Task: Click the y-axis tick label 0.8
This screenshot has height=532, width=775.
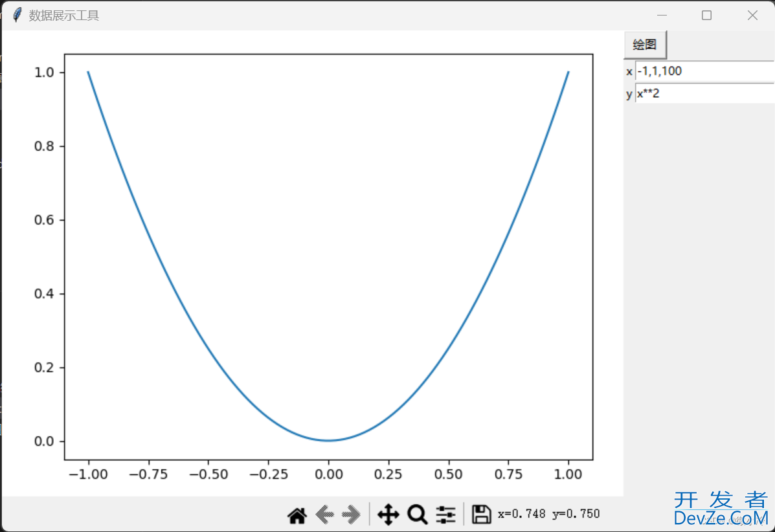Action: 44,146
